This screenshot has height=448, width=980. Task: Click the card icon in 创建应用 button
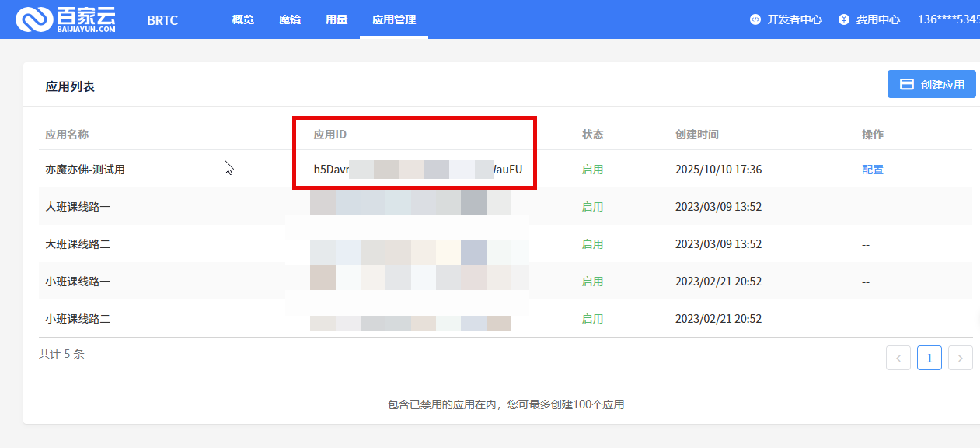[x=906, y=85]
